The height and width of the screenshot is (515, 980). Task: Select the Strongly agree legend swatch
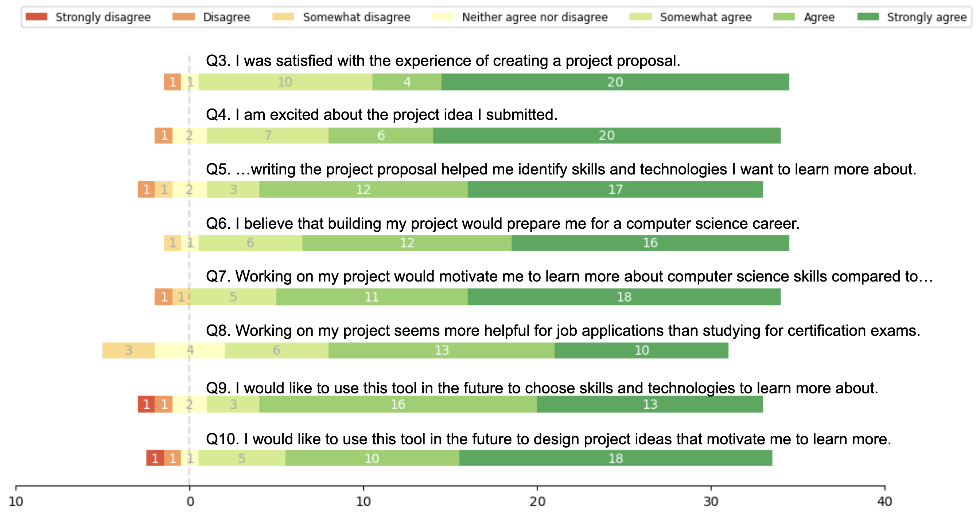(868, 17)
